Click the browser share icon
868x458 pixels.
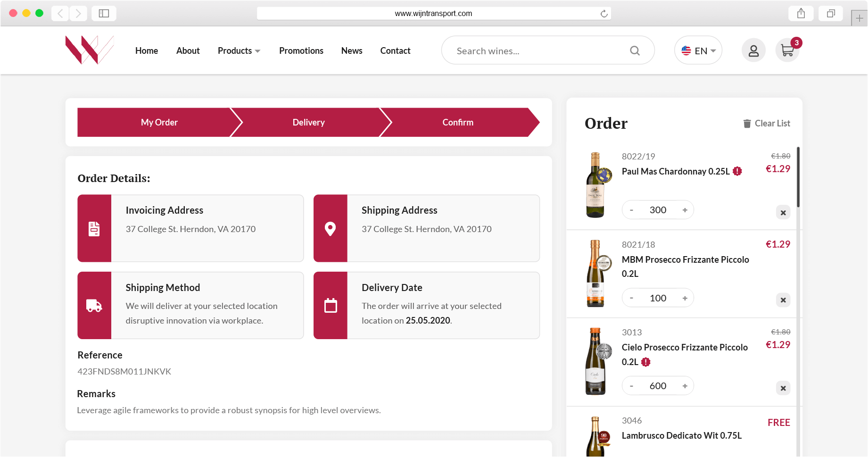pos(801,13)
